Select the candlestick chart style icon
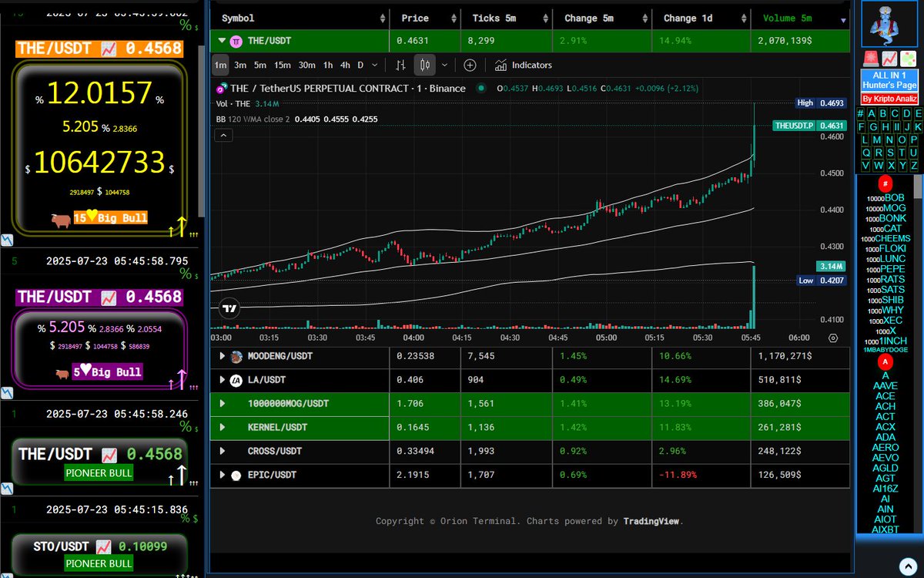This screenshot has width=924, height=578. pos(424,66)
